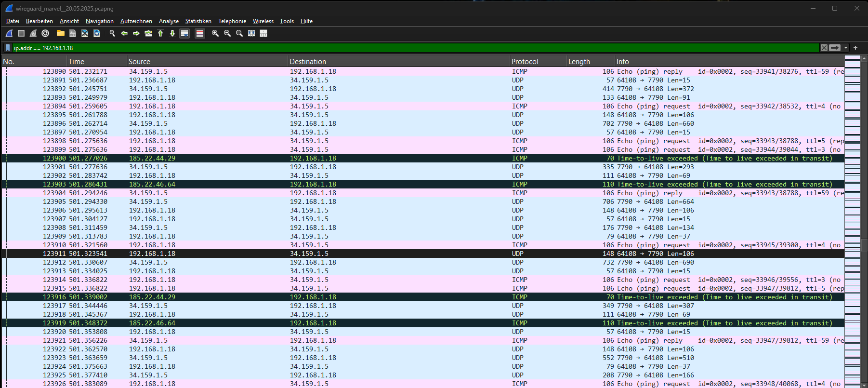Click the filter field ip.addr == 192.168.1.18
Viewport: 868px width, 388px height.
coord(415,48)
